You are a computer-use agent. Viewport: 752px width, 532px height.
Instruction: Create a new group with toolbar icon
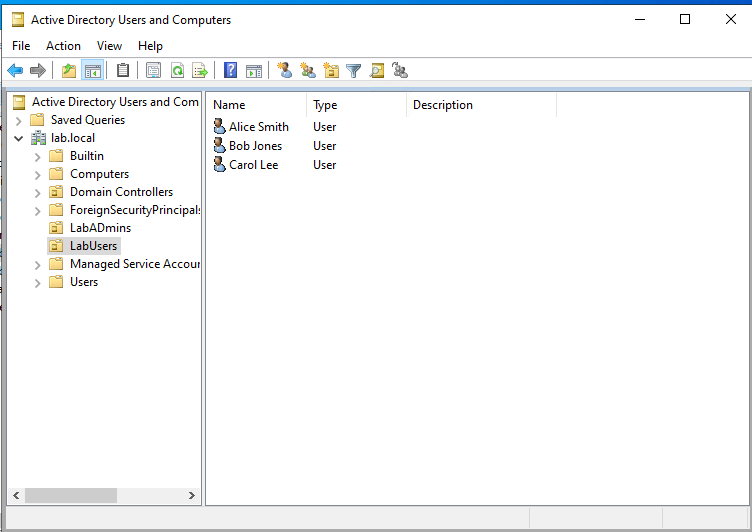pos(308,71)
